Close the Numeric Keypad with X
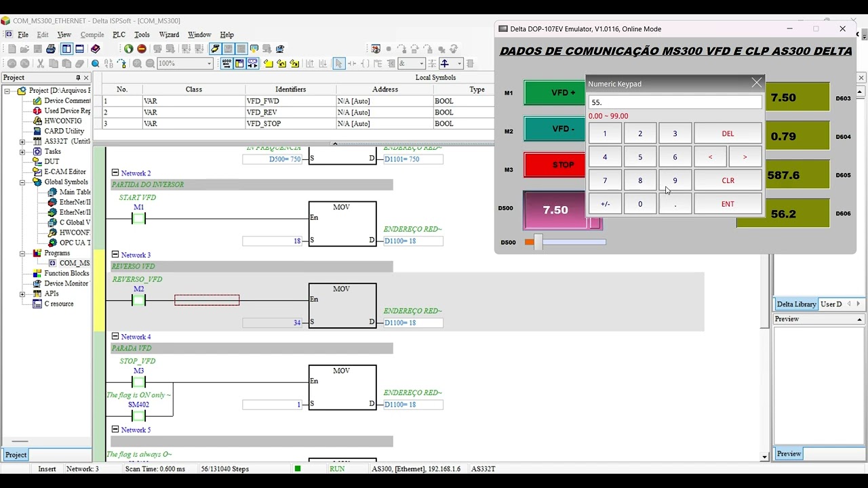Screen dimensions: 868x488 coord(757,83)
